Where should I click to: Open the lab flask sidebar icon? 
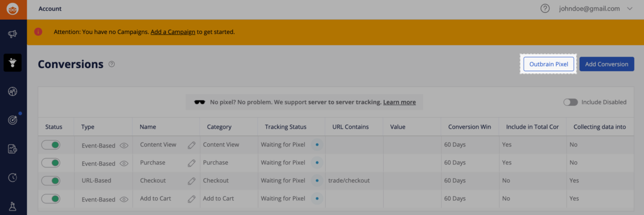pyautogui.click(x=12, y=206)
